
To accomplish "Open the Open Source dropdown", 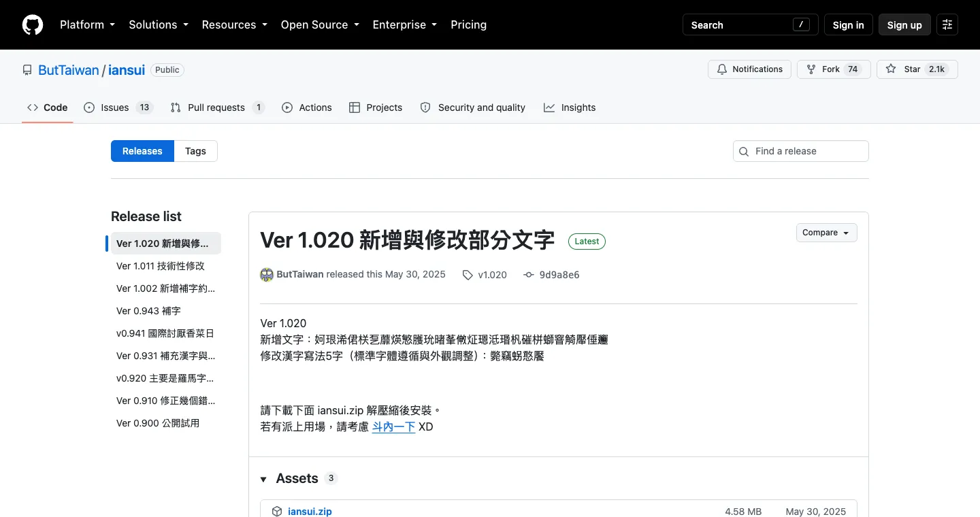I will tap(320, 24).
